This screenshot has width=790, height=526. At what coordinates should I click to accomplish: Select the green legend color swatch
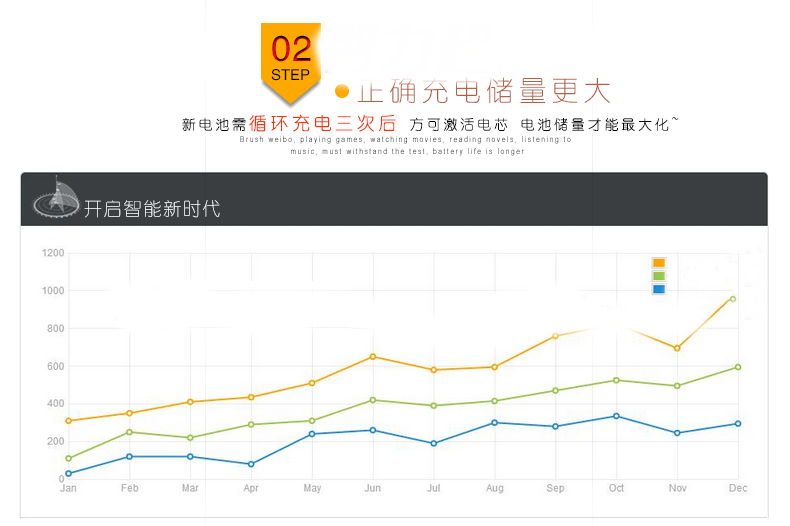point(659,276)
